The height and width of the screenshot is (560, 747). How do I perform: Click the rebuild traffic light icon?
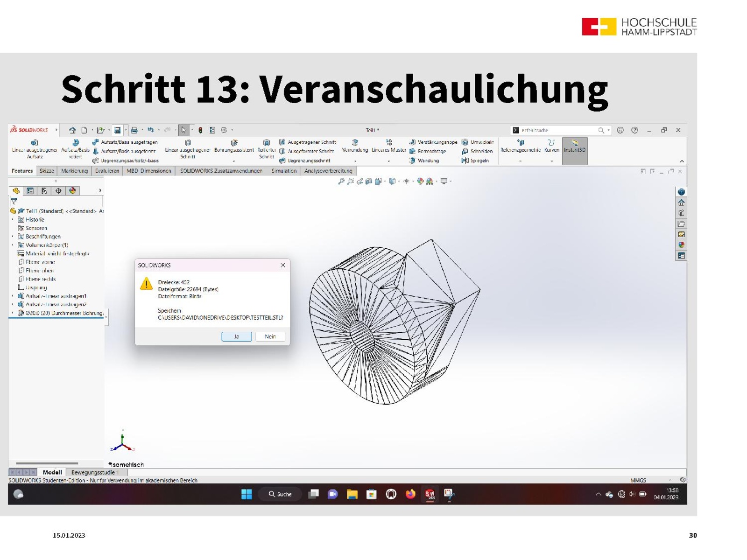pyautogui.click(x=200, y=130)
